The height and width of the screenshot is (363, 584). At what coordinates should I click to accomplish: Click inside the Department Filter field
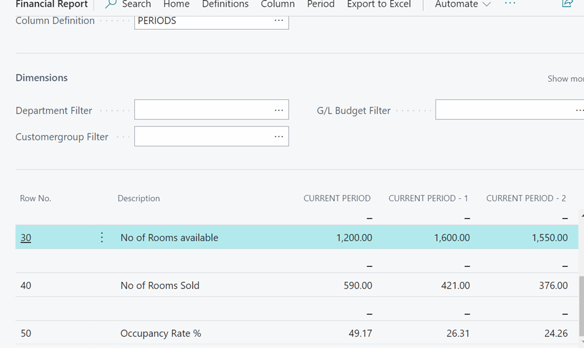click(211, 109)
